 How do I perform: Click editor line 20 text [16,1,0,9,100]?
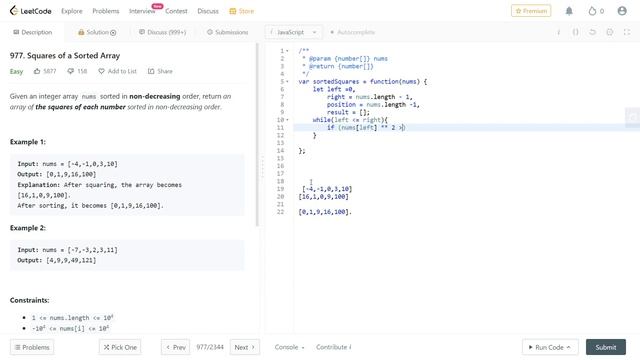tap(324, 197)
